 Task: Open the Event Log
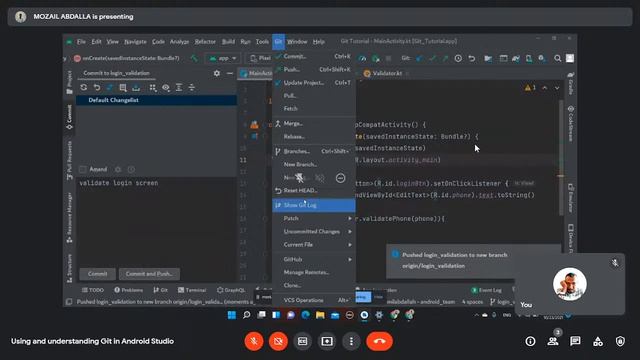pos(487,290)
